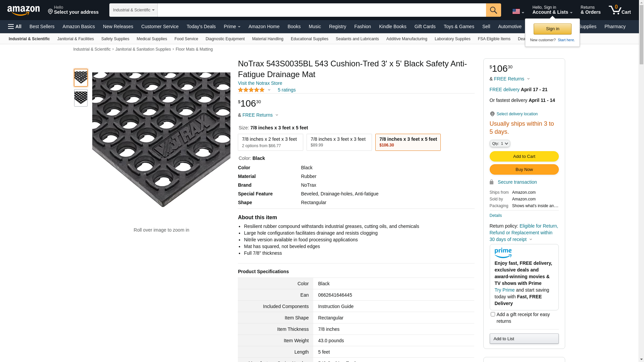Go to Safety Supplies subcategory
Screen dimensions: 644x362
pos(115,39)
